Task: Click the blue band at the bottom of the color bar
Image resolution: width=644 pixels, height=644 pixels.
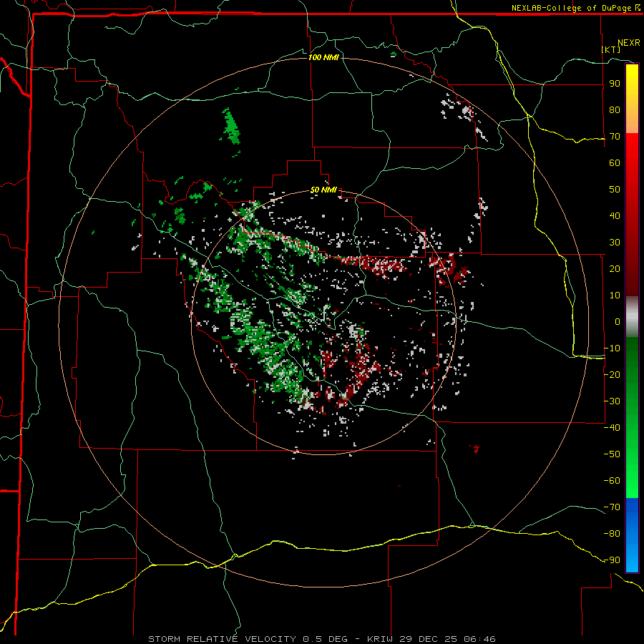Action: 632,535
